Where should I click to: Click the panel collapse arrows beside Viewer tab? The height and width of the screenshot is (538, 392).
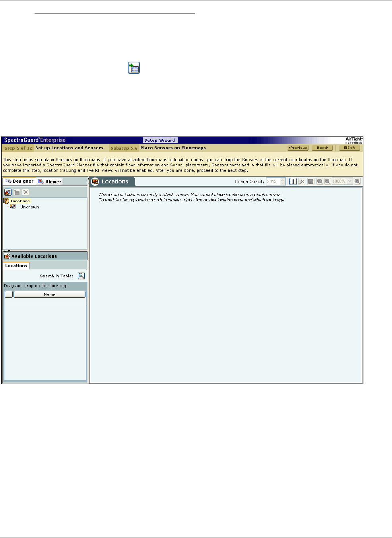88,181
